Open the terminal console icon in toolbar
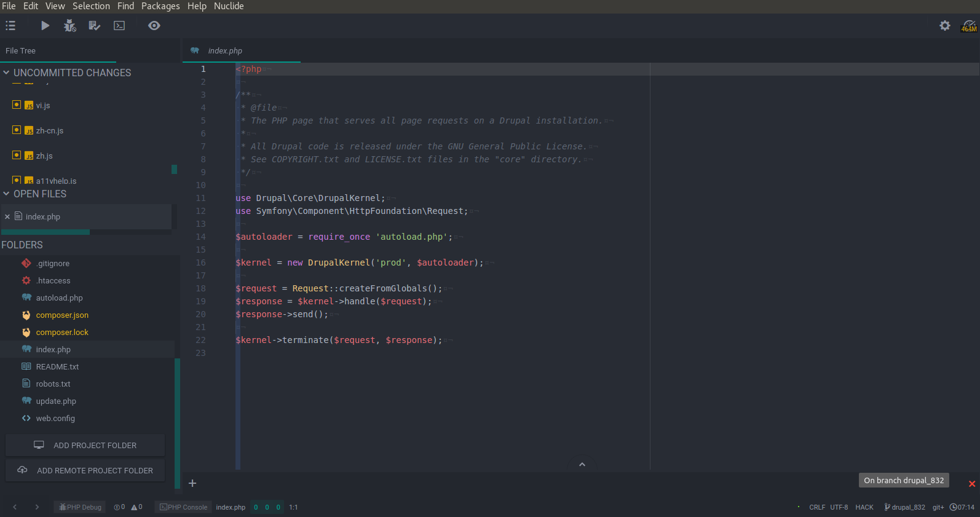The width and height of the screenshot is (980, 517). [x=119, y=26]
